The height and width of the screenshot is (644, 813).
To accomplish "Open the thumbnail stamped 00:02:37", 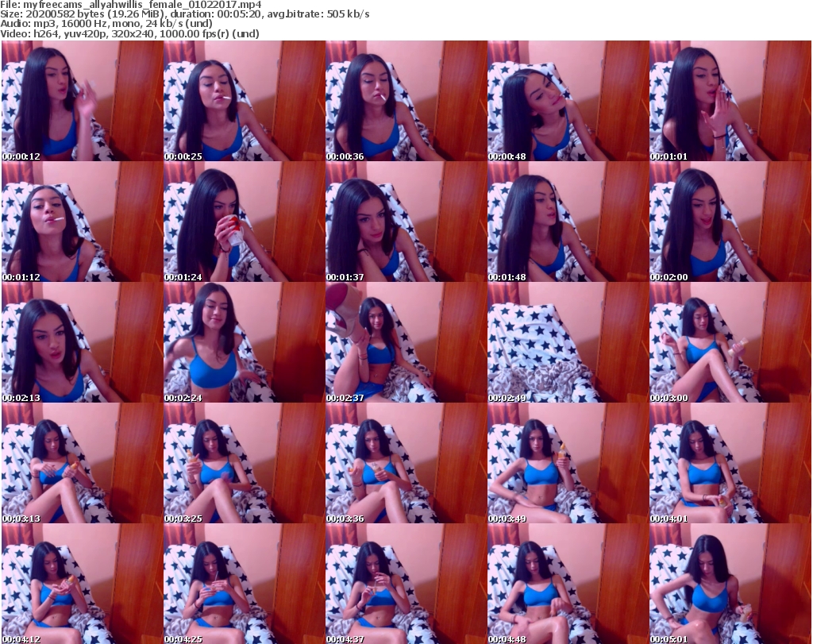I will [406, 343].
